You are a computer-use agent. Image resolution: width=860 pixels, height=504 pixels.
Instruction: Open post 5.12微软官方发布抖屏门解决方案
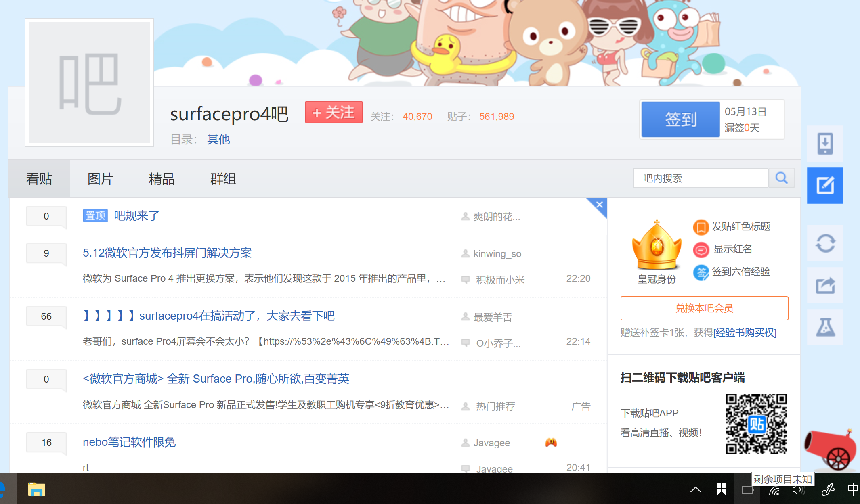click(x=167, y=253)
